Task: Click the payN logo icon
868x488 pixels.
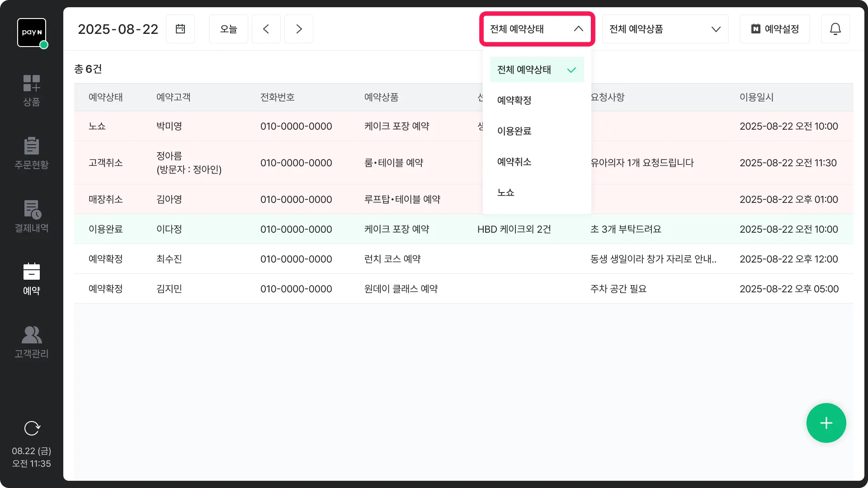Action: (32, 33)
